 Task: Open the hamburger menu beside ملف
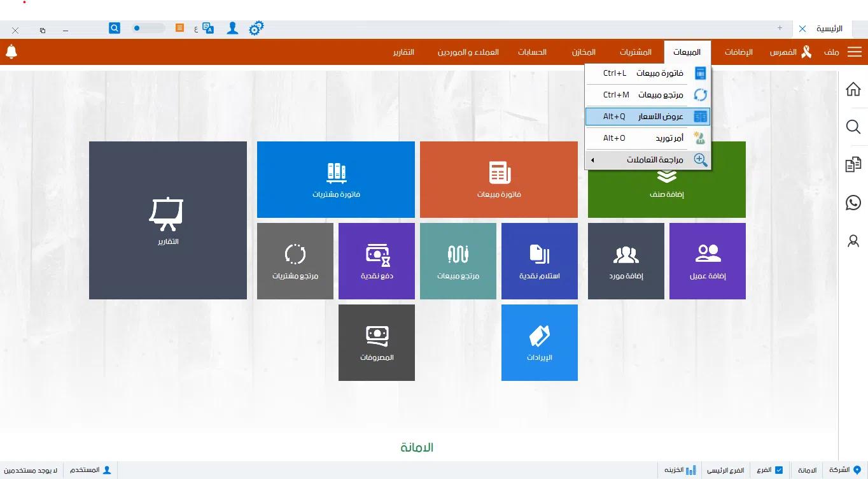854,52
